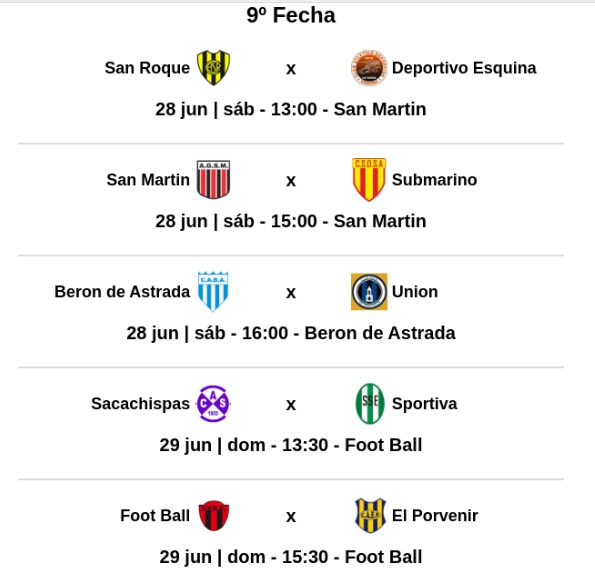Click the Sportiva green SSE oval logo

coord(370,403)
